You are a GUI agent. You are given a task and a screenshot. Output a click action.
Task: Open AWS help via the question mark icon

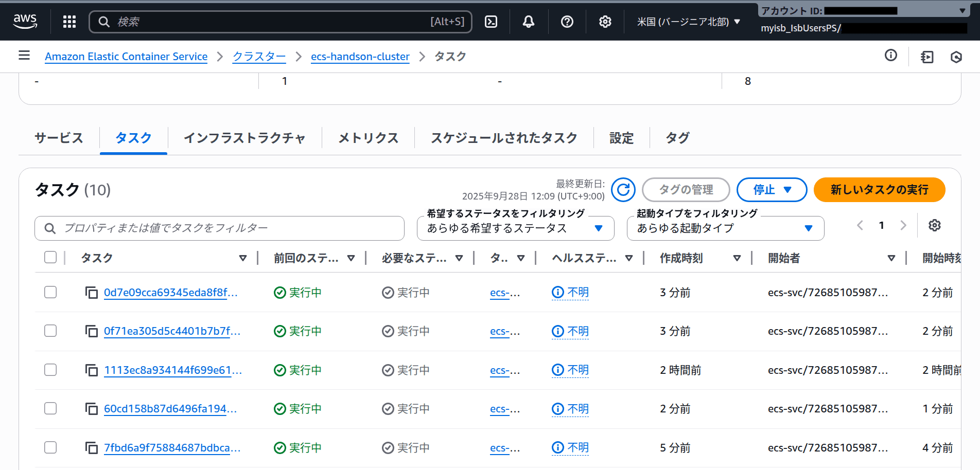point(567,22)
